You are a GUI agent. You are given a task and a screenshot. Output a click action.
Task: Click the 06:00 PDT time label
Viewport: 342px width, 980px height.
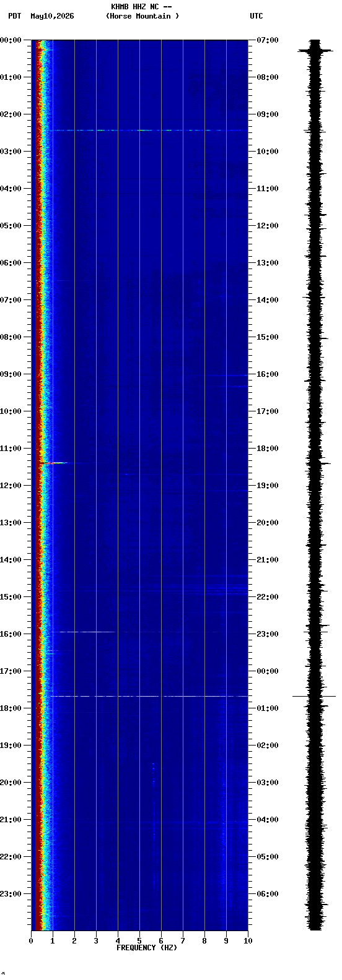11,263
